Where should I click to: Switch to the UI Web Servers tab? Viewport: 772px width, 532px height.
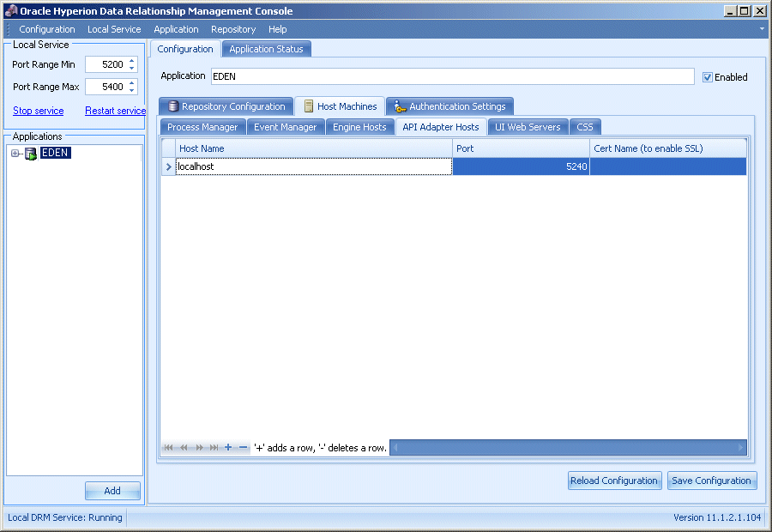point(528,127)
